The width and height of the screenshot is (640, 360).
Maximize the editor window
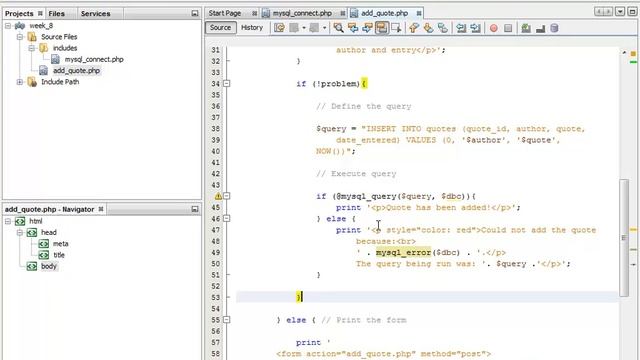(x=632, y=12)
